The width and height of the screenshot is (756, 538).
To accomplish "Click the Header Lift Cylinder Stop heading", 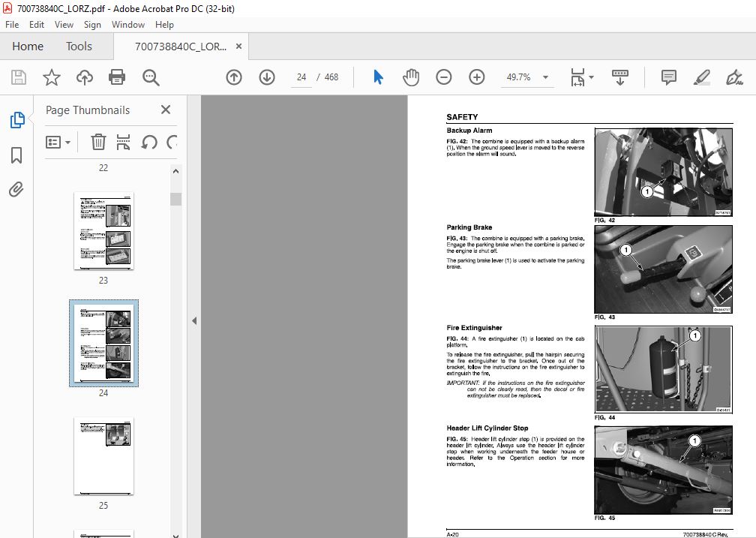I will (487, 428).
